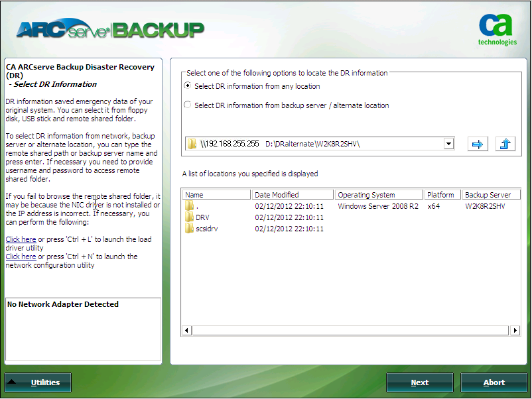Click the blue go-to-path arrow icon
The width and height of the screenshot is (532, 399).
tap(478, 144)
